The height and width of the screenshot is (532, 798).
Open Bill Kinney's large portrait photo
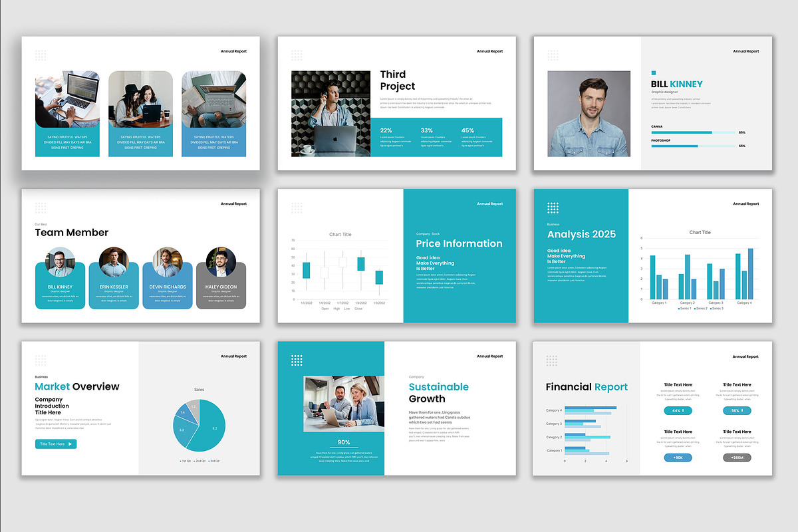tap(589, 114)
